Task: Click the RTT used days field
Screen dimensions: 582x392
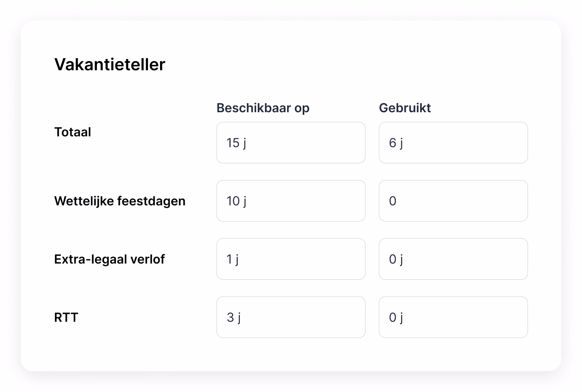Action: click(x=453, y=317)
